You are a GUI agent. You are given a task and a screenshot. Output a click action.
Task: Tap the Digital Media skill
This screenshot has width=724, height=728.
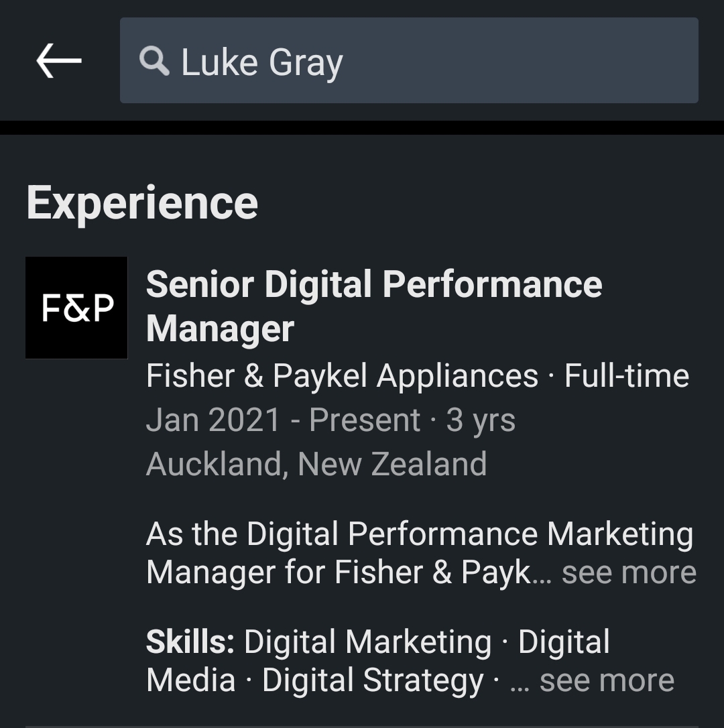point(563,644)
